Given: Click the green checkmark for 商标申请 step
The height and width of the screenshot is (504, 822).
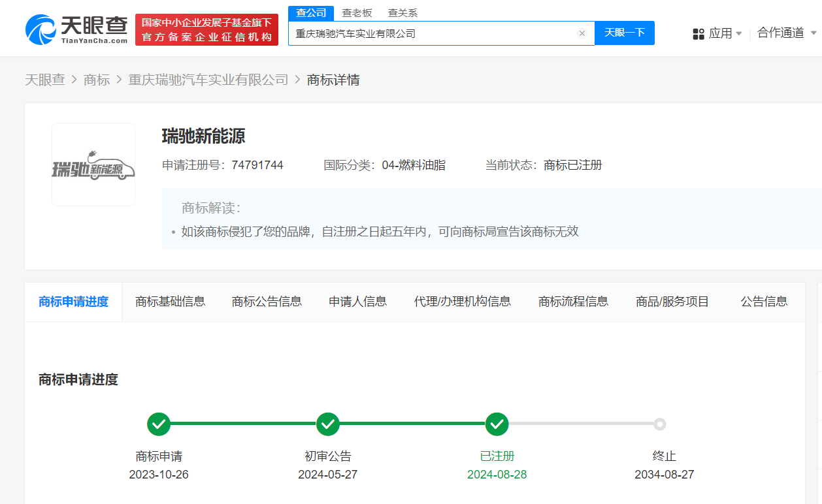Looking at the screenshot, I should click(159, 424).
